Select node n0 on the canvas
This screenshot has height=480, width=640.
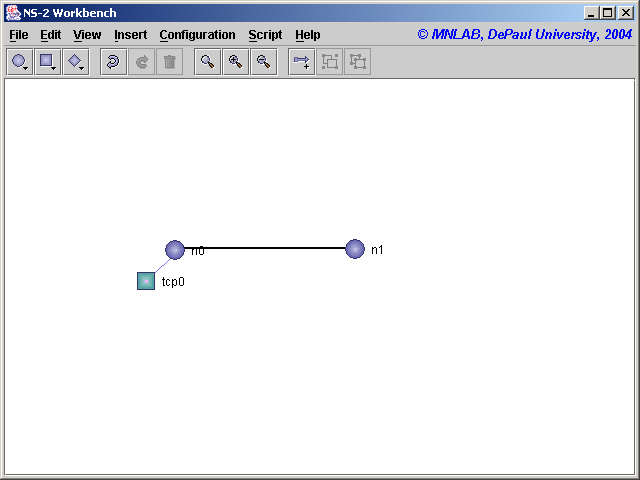[175, 250]
